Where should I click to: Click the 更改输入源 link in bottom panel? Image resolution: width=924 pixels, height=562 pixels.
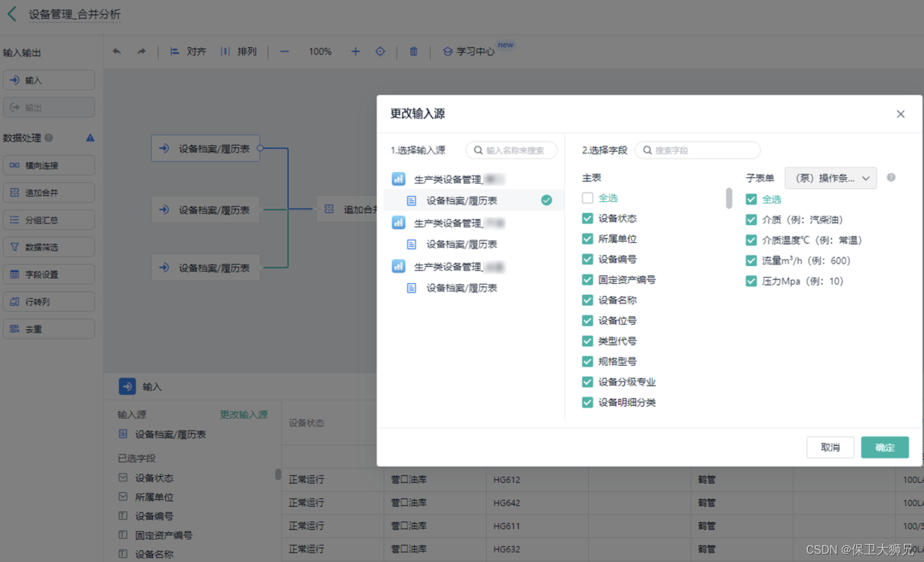coord(244,415)
